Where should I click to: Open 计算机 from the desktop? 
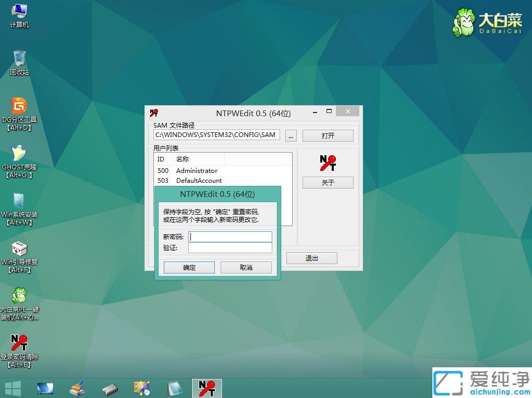19,10
